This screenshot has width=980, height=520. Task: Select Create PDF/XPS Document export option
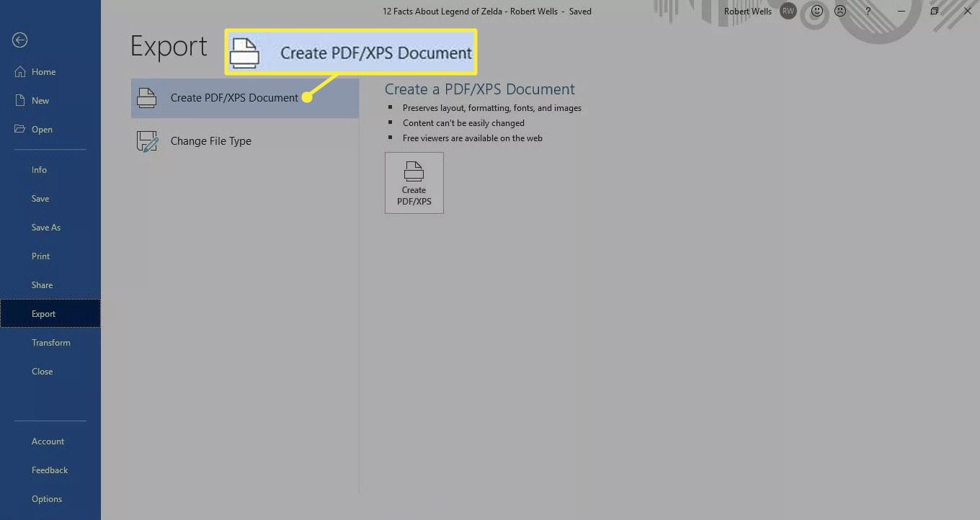pos(245,98)
